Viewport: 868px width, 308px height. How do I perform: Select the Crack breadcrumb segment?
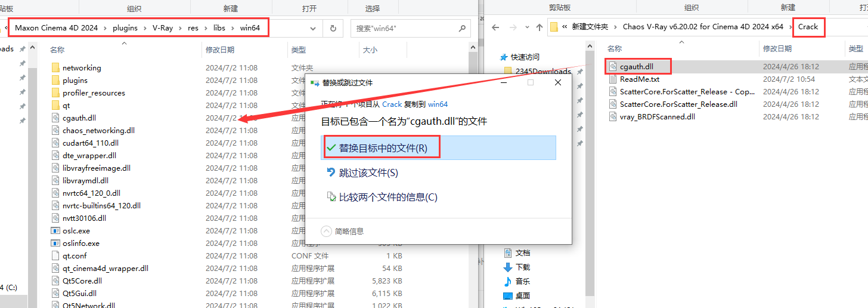click(808, 27)
